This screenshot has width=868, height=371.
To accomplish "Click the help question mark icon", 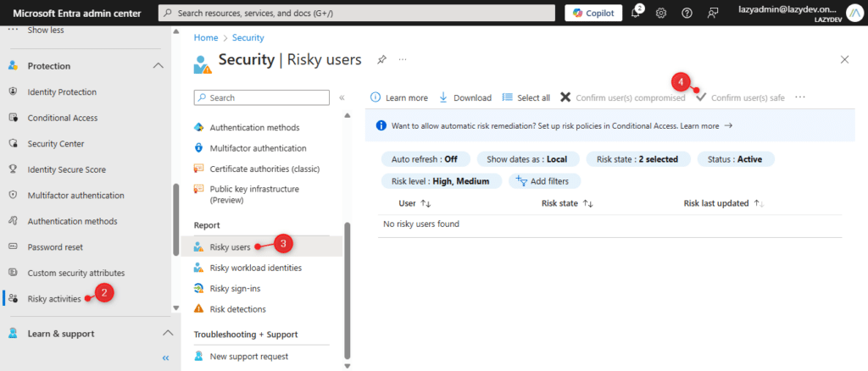I will coord(687,13).
